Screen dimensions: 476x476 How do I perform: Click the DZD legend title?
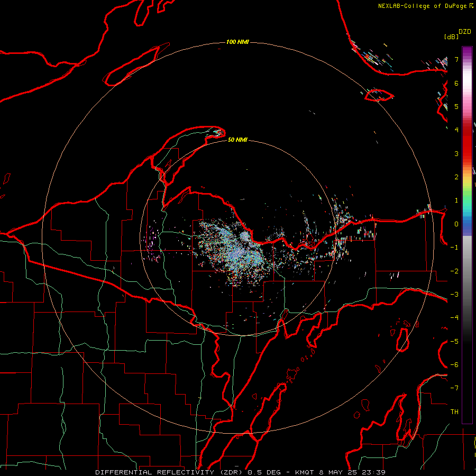pyautogui.click(x=465, y=32)
